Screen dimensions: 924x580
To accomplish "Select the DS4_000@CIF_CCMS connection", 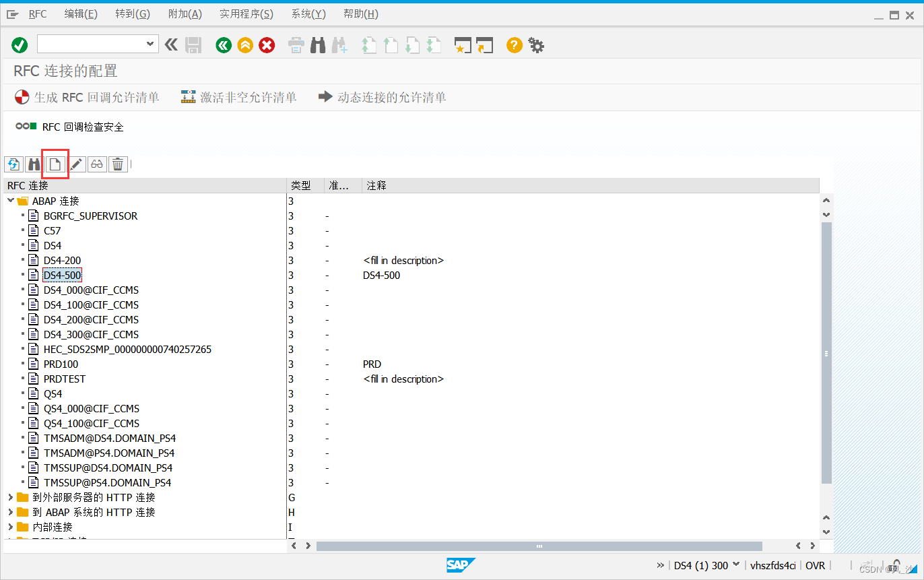I will [x=91, y=290].
